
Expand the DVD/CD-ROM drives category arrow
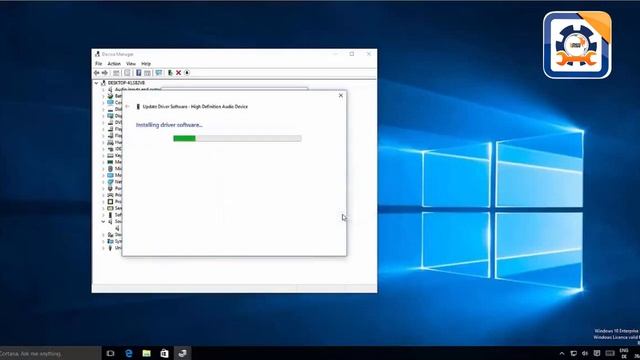point(103,122)
